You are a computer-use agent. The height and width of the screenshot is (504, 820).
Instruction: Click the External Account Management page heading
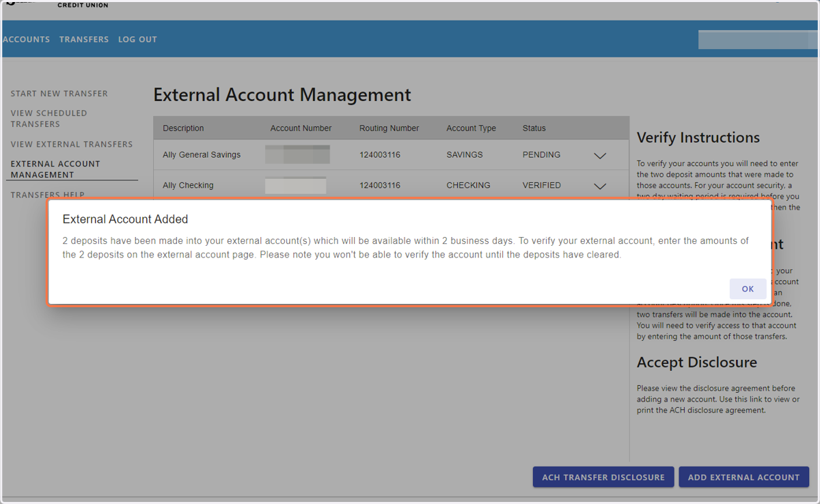point(282,94)
